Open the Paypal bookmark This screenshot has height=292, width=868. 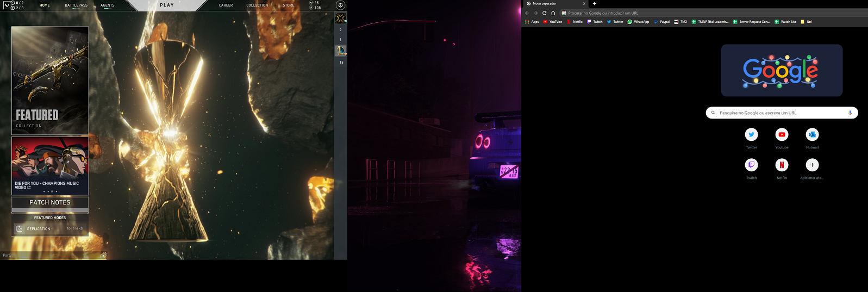[661, 22]
